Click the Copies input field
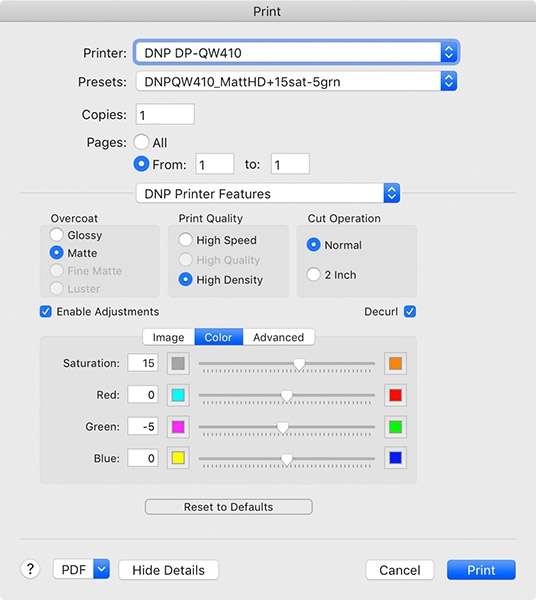 point(165,114)
